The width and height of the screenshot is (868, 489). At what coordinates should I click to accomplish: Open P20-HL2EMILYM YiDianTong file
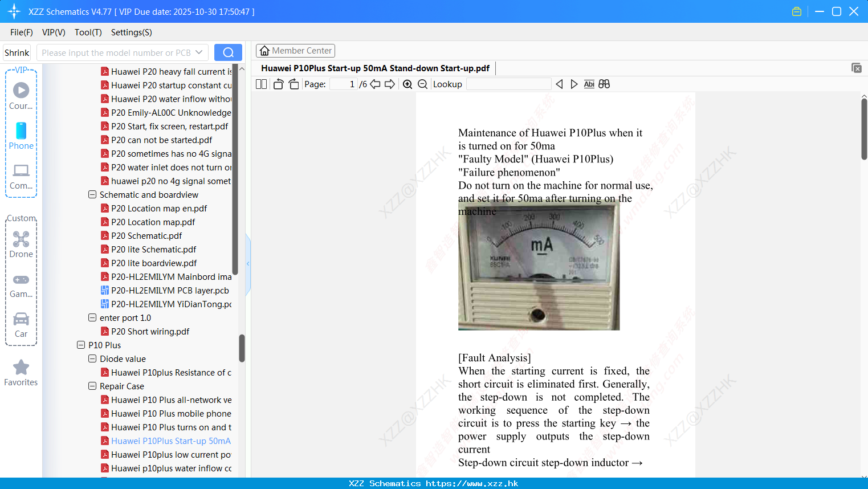click(x=171, y=304)
